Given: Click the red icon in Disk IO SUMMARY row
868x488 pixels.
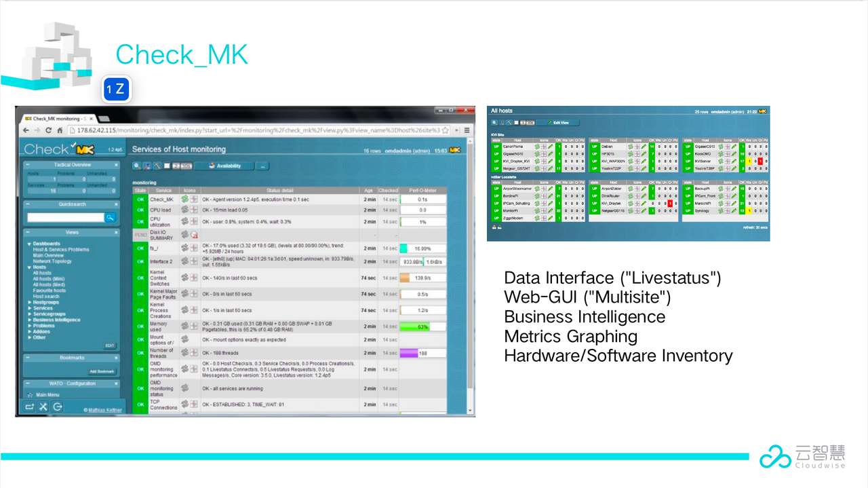Looking at the screenshot, I should pyautogui.click(x=193, y=235).
